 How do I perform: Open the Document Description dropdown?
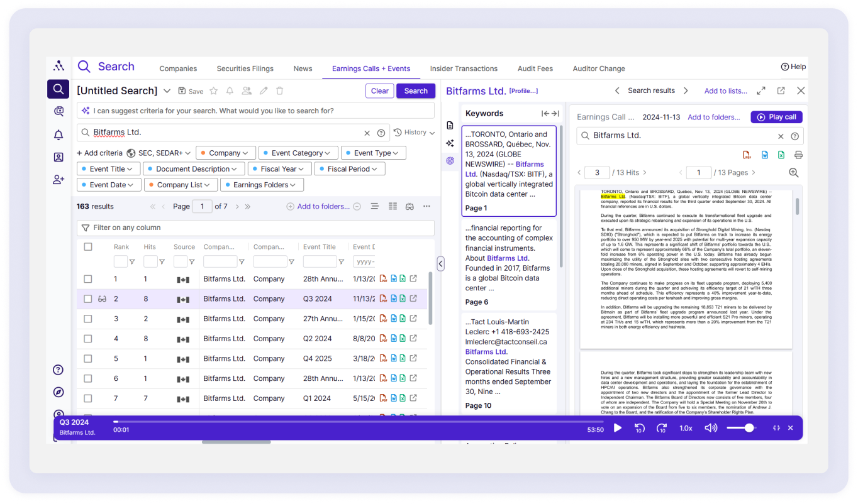(194, 169)
